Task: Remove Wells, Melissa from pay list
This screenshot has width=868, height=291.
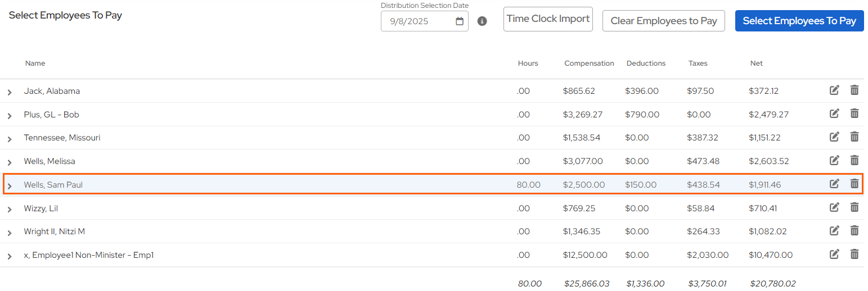Action: pyautogui.click(x=854, y=161)
